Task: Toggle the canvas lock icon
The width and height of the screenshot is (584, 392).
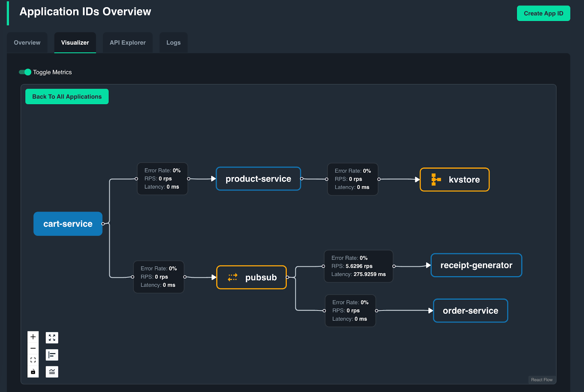Action: 33,372
